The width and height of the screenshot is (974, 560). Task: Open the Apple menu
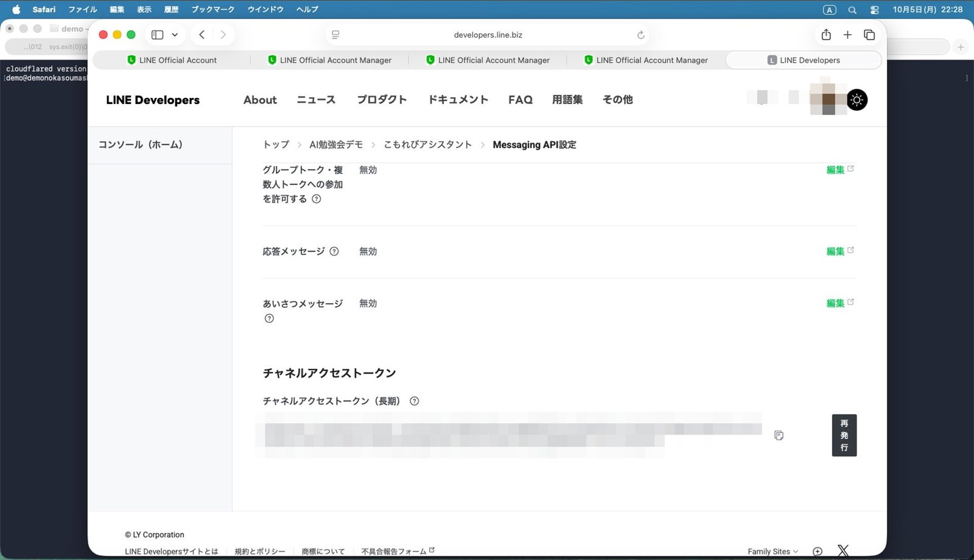tap(16, 9)
